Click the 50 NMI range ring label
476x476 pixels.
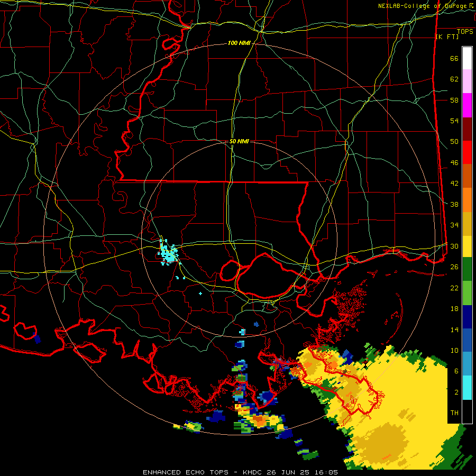239,141
